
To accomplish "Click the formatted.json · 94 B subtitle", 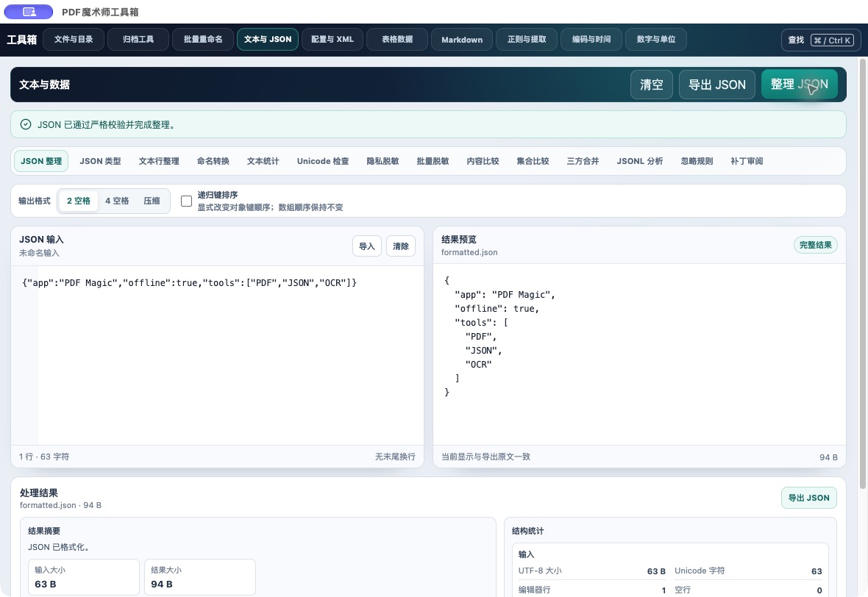I will [60, 505].
